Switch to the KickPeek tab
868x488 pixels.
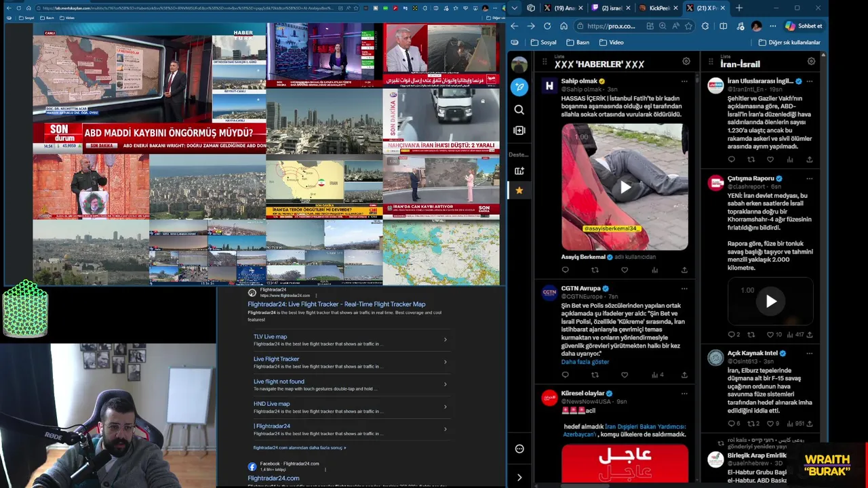(659, 8)
